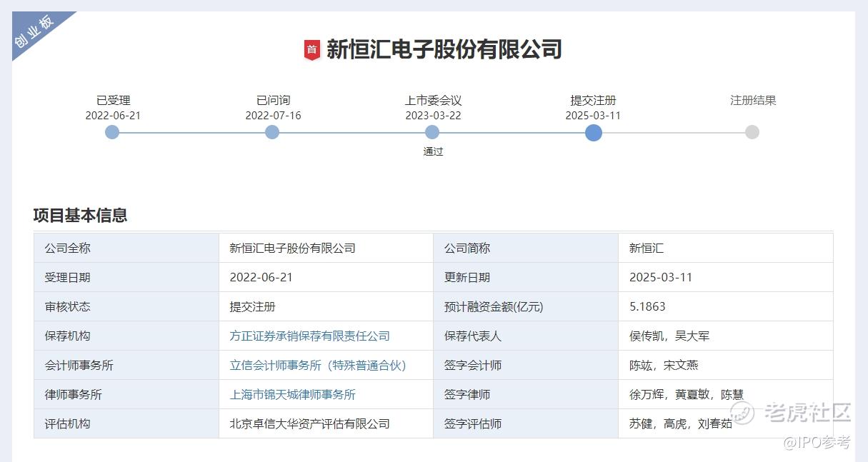868x462 pixels.
Task: Click the 新恒汇电子股份有限公司 page title
Action: click(x=444, y=49)
